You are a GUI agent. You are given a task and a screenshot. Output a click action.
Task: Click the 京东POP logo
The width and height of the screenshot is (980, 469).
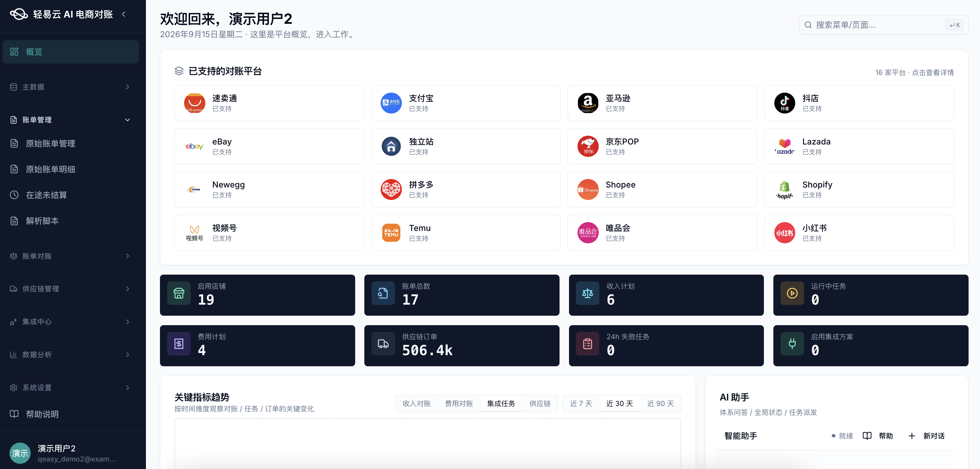[588, 146]
